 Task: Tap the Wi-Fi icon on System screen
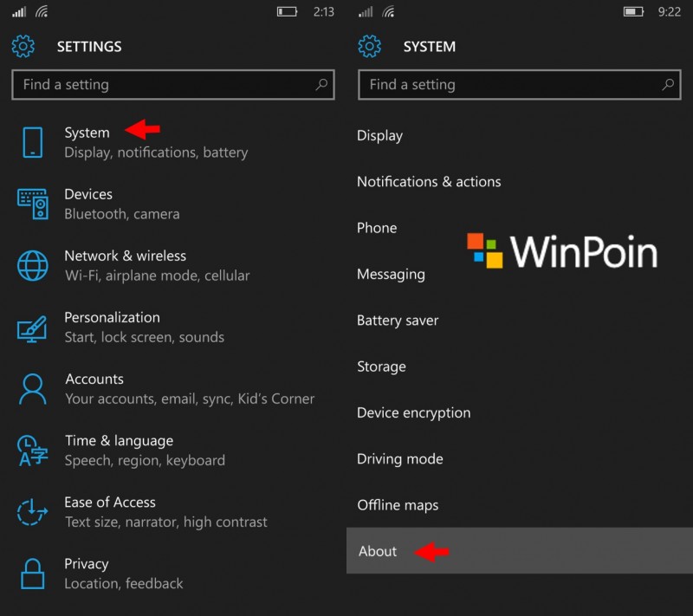(388, 12)
